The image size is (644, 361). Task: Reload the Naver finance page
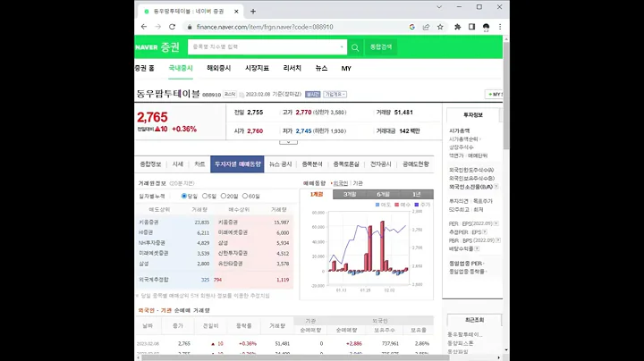[x=172, y=27]
